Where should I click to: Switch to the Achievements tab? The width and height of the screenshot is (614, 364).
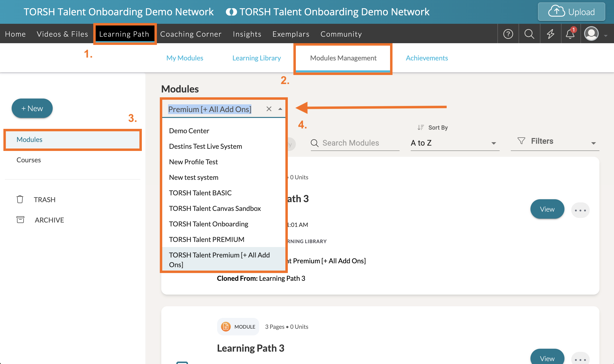[x=427, y=58]
